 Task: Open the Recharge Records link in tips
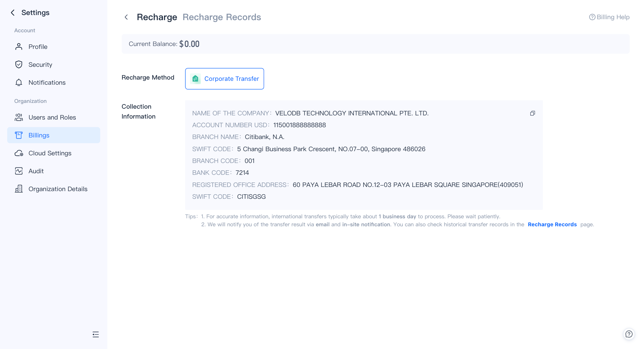(x=552, y=224)
